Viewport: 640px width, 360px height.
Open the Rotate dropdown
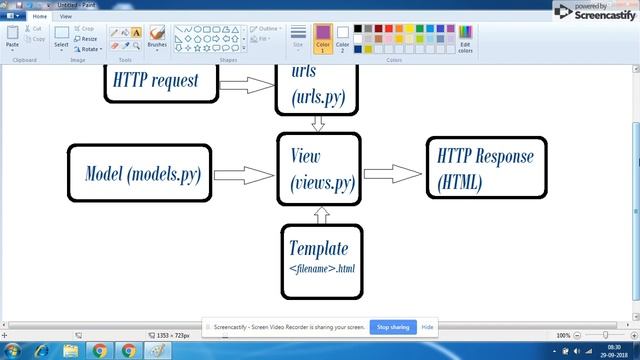pyautogui.click(x=88, y=49)
